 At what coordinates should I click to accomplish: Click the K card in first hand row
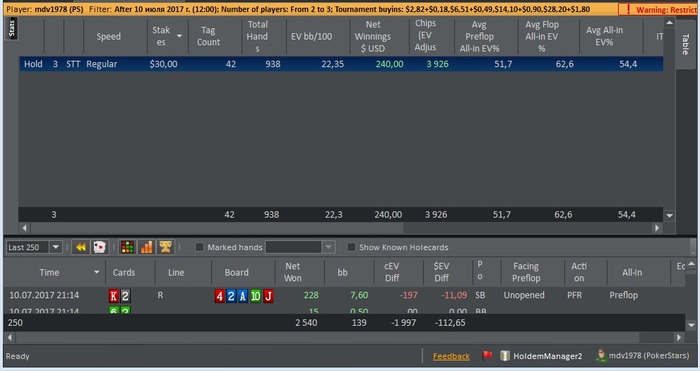114,296
